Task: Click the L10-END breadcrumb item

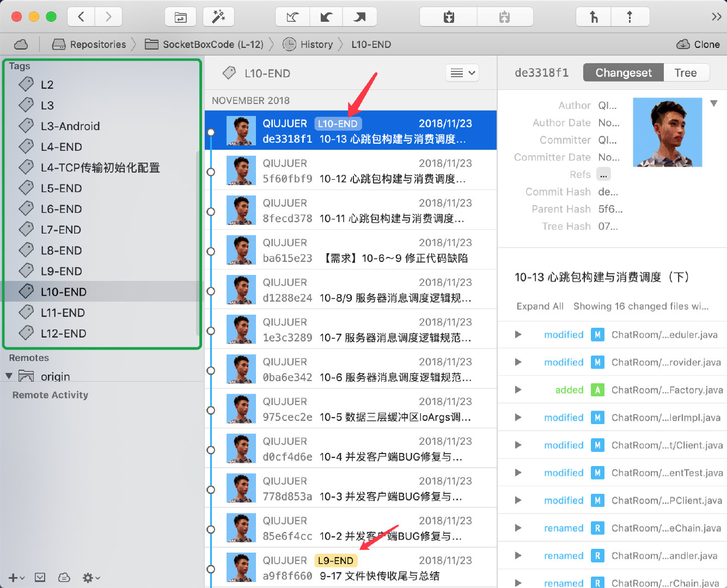Action: pyautogui.click(x=371, y=45)
